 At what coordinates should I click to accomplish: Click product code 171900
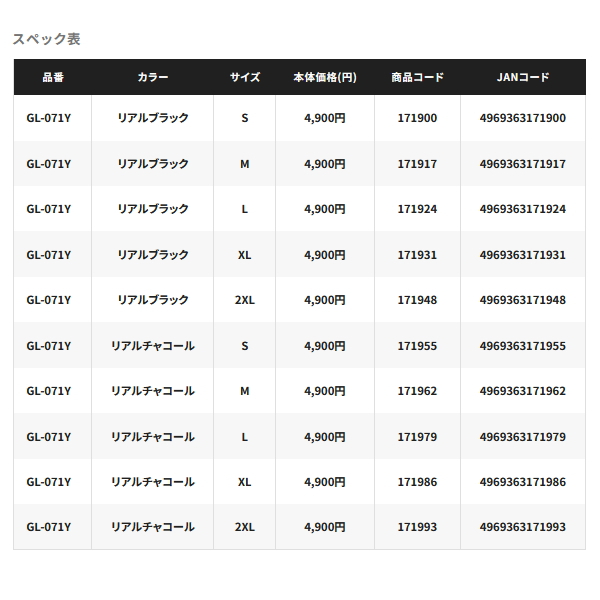pyautogui.click(x=417, y=118)
